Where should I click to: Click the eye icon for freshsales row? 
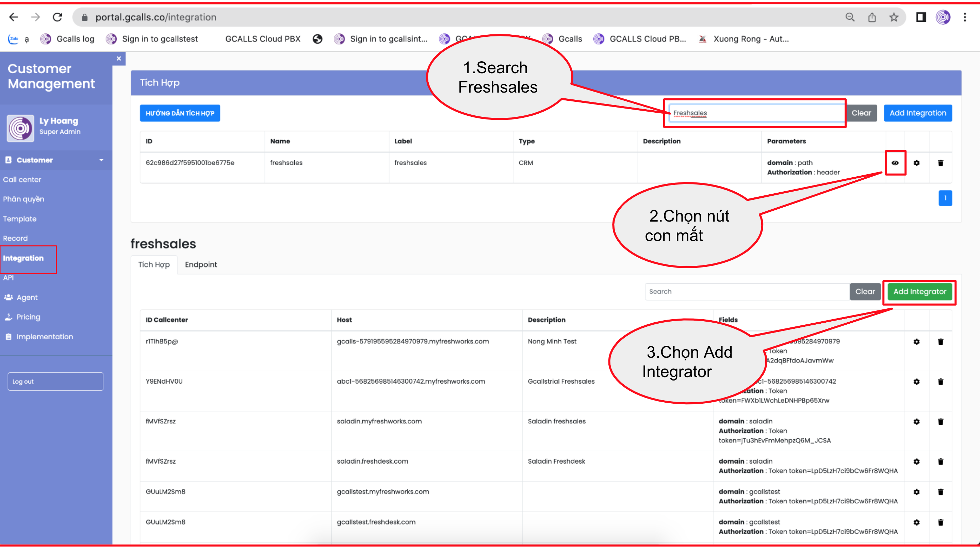(895, 163)
